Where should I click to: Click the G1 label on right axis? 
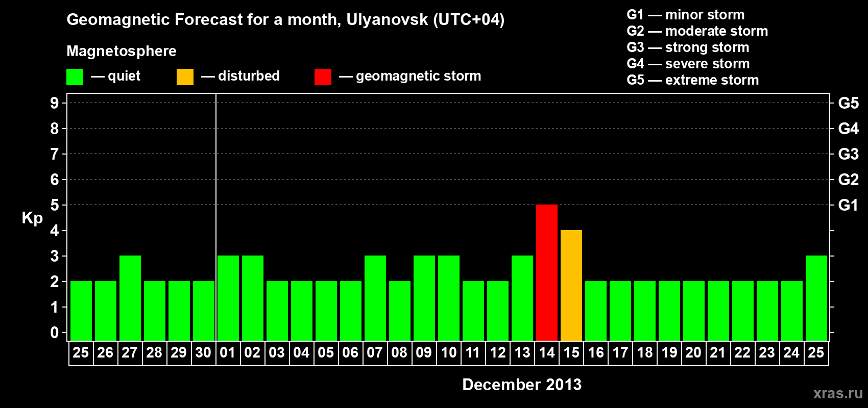pos(849,205)
